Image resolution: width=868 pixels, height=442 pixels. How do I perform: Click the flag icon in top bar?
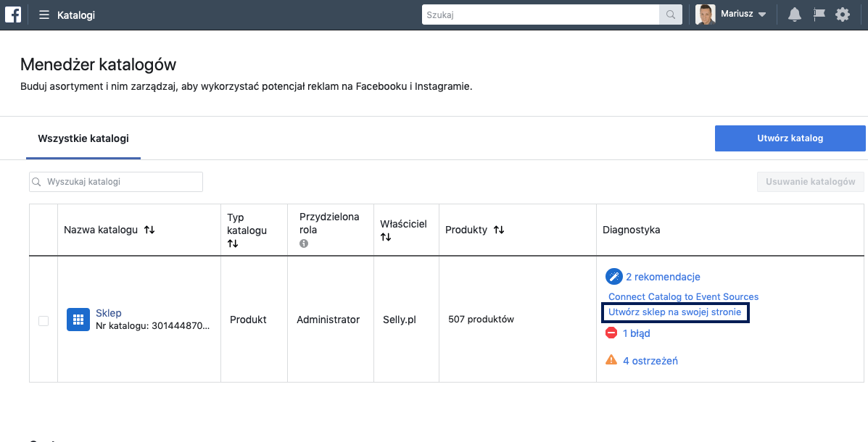coord(819,14)
